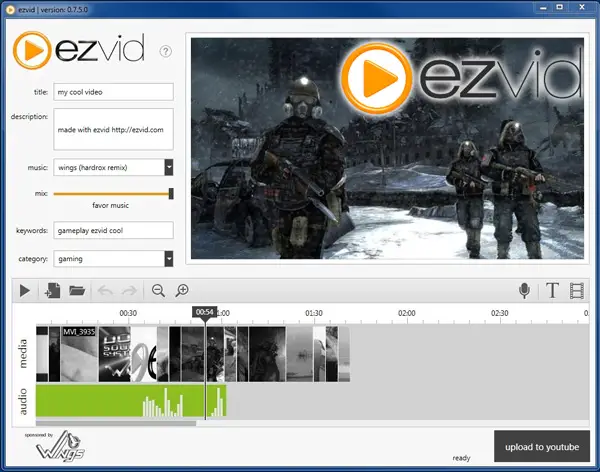600x472 pixels.
Task: Close the ezvid window
Action: pos(582,7)
